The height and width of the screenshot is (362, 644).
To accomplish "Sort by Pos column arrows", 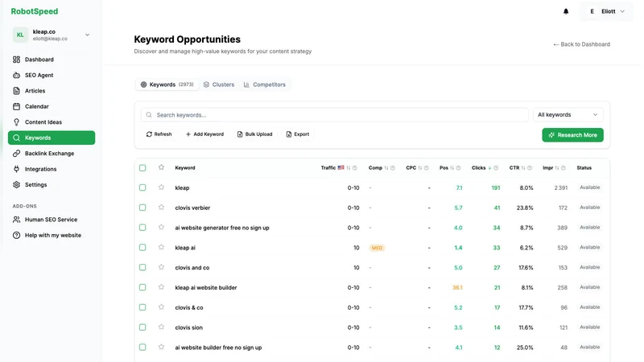I will (x=452, y=168).
